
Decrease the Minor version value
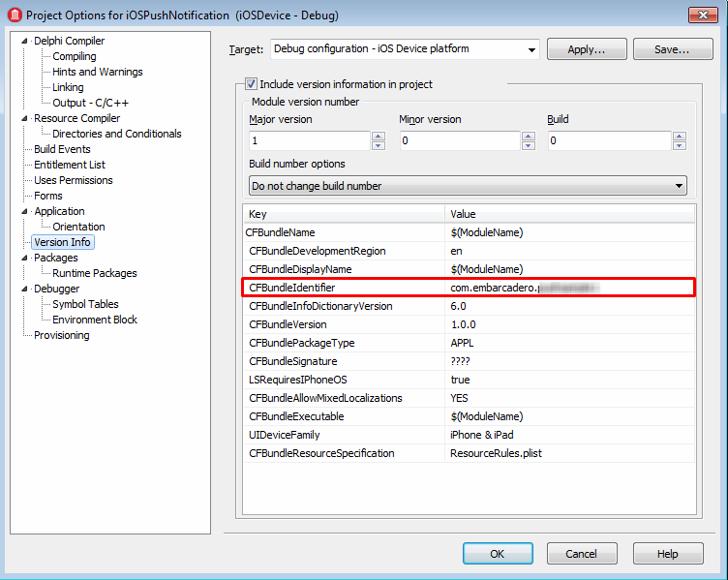[529, 145]
